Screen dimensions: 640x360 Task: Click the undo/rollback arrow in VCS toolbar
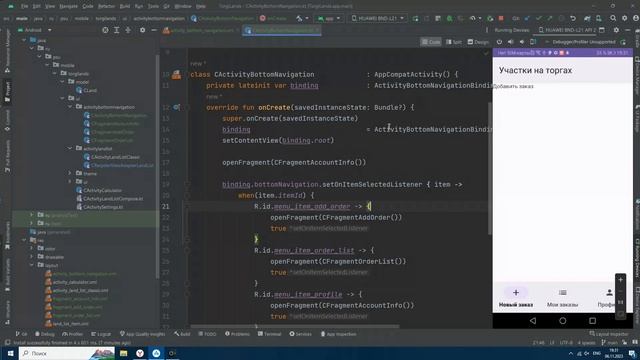pyautogui.click(x=573, y=18)
